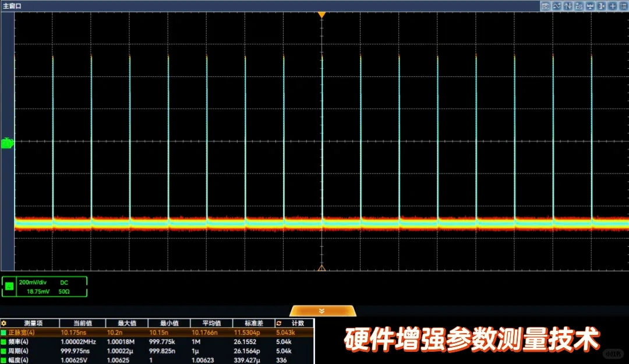Select the waveform display icon in the top toolbar
Image resolution: width=629 pixels, height=364 pixels.
click(557, 6)
